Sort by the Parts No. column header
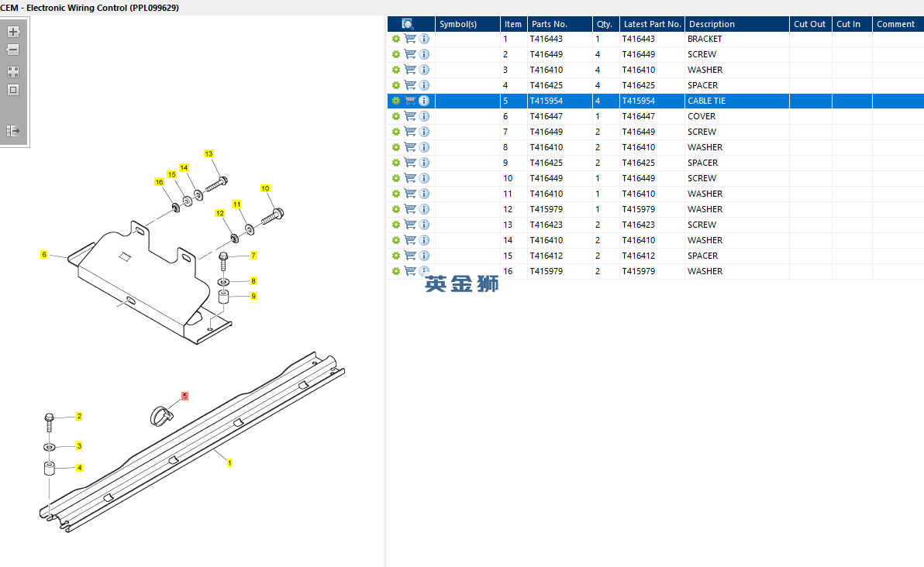The image size is (924, 567). click(549, 24)
